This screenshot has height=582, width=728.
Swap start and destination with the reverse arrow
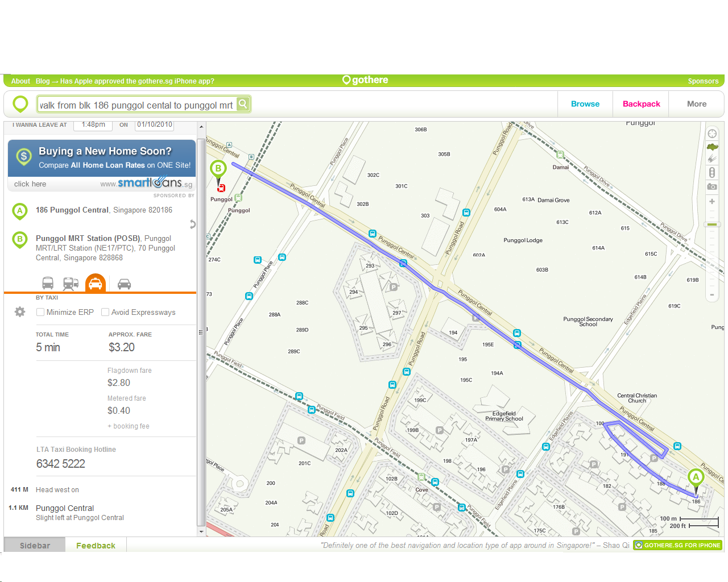pyautogui.click(x=192, y=224)
